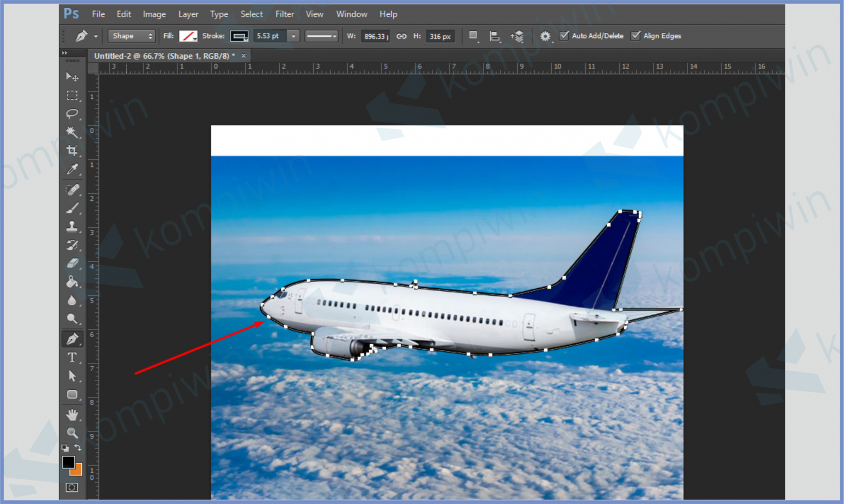Uncheck the Auto Add/Delete checkbox
Screen dimensions: 844x504
[x=564, y=36]
